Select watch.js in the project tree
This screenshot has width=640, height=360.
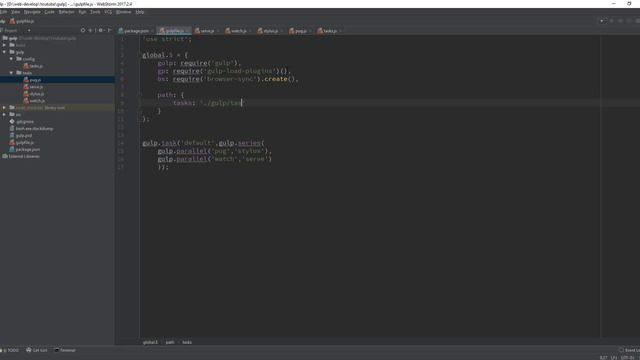coord(34,101)
